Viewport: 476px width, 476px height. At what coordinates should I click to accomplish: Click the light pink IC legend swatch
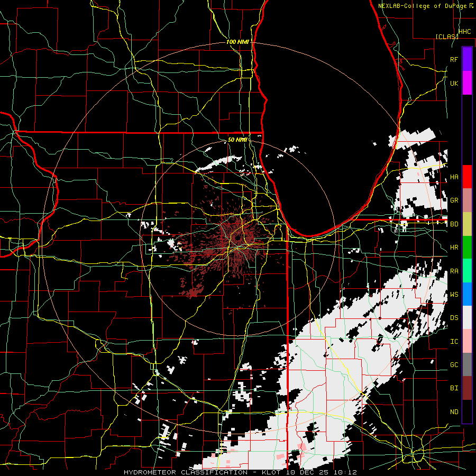[467, 341]
